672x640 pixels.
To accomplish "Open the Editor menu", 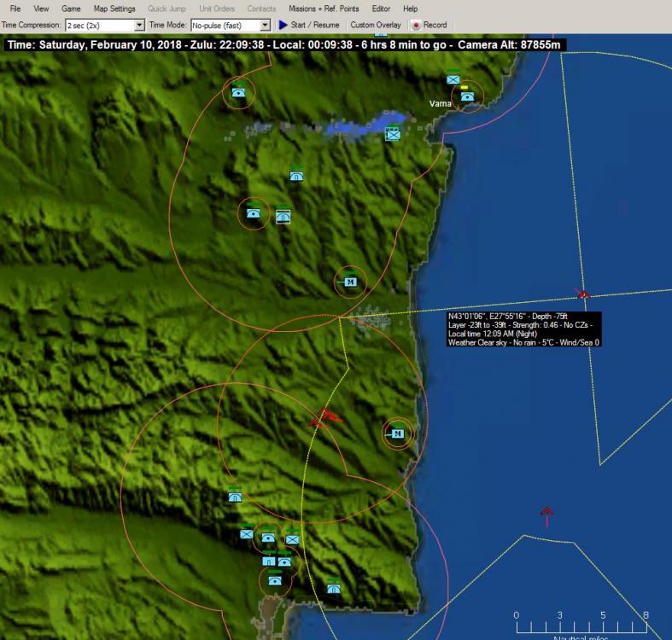I will point(381,9).
